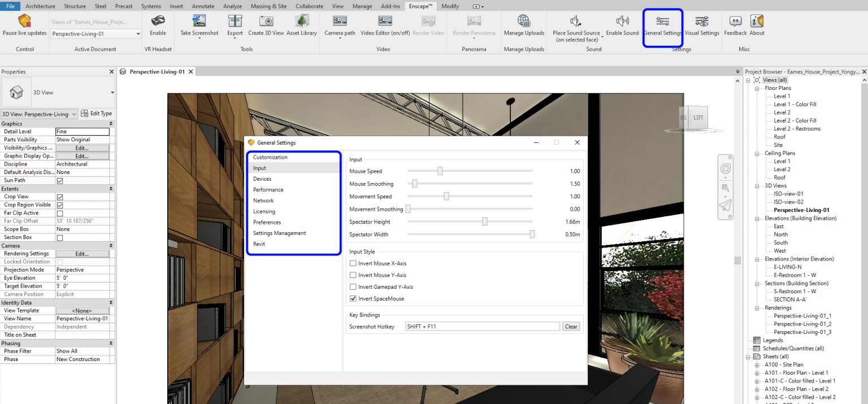Click the Take Screenshot icon
Screen dimensions: 868x404
tap(199, 21)
